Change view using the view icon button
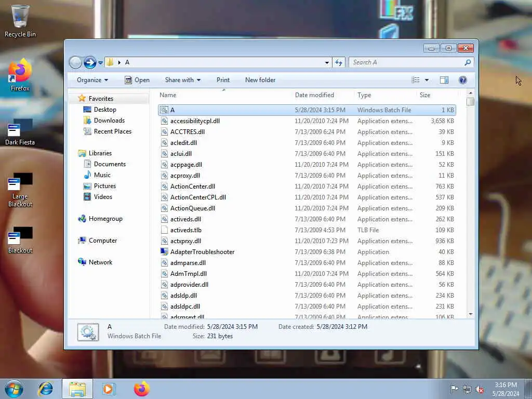532x399 pixels. [415, 80]
